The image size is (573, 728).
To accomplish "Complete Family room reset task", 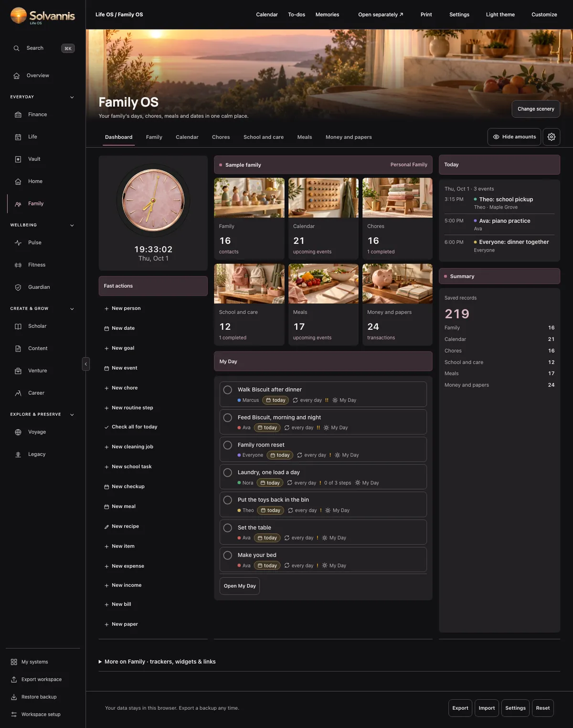I will (x=228, y=445).
